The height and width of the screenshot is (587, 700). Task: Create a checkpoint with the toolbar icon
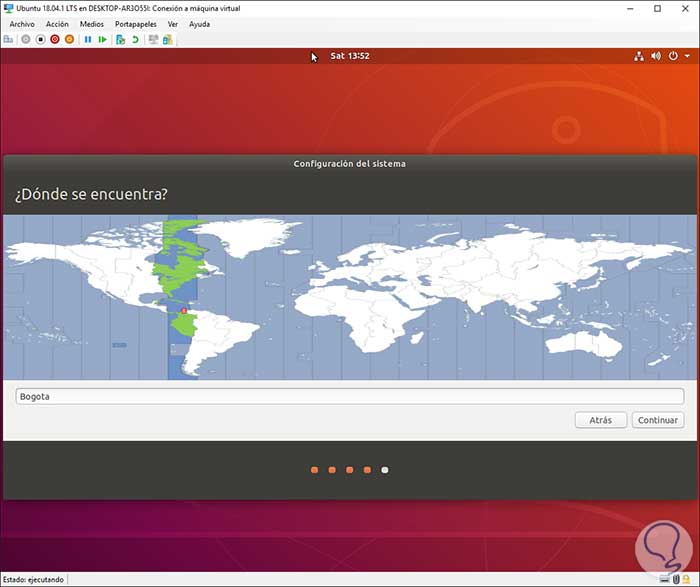tap(120, 40)
